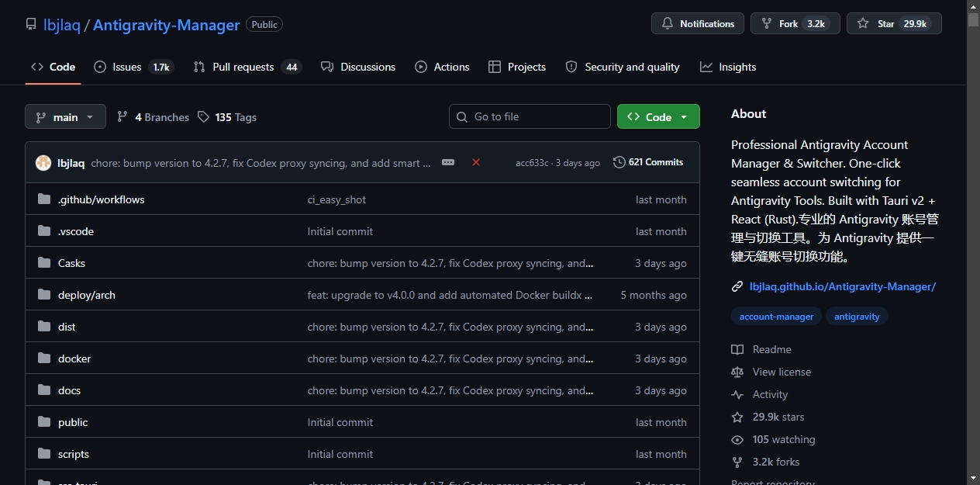
Task: Click the account-manager topic tag
Action: point(776,317)
